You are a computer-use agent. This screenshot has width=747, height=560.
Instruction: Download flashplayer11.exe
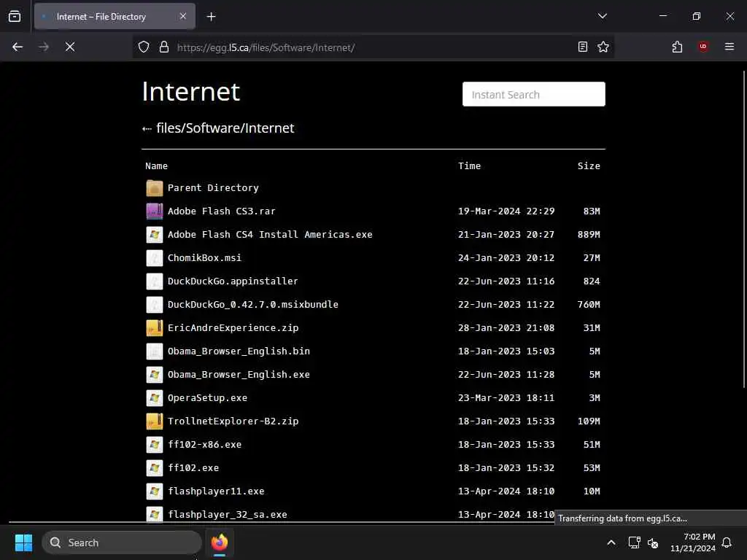tap(216, 491)
